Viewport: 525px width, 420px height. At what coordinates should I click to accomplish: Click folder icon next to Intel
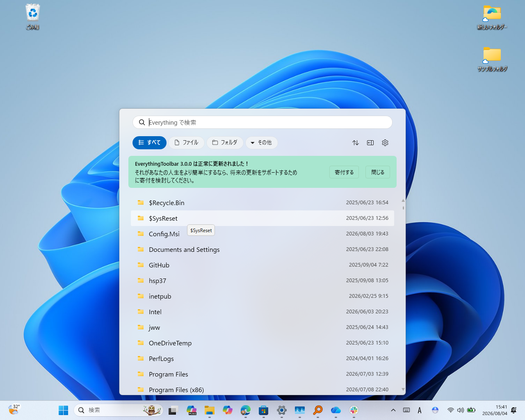coord(141,312)
